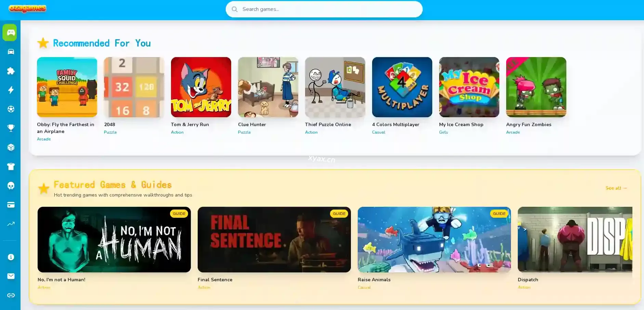This screenshot has height=310, width=644.
Task: Select the car racing category icon
Action: (11, 52)
